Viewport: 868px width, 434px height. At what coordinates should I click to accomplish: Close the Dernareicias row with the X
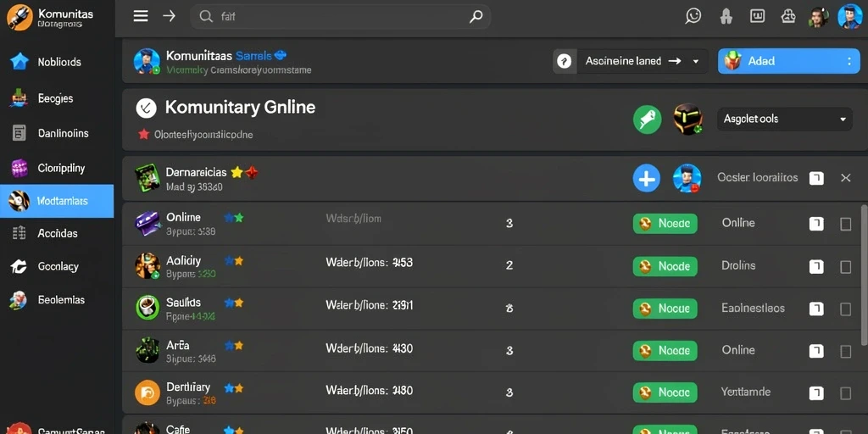click(x=845, y=178)
